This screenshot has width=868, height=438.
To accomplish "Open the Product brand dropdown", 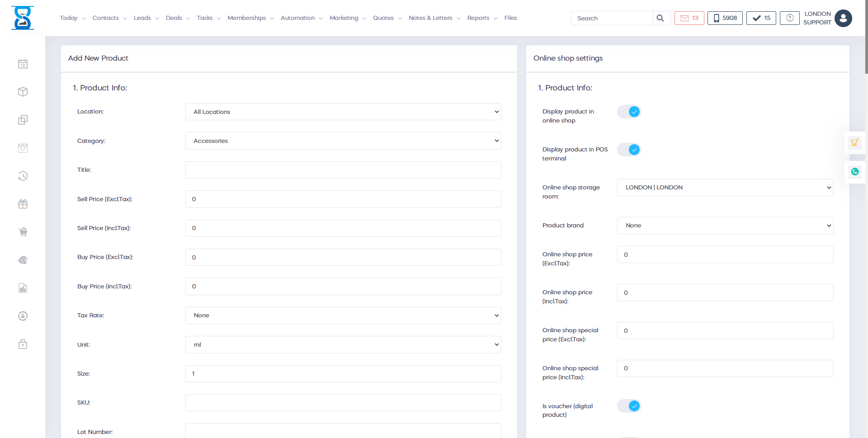I will click(725, 226).
